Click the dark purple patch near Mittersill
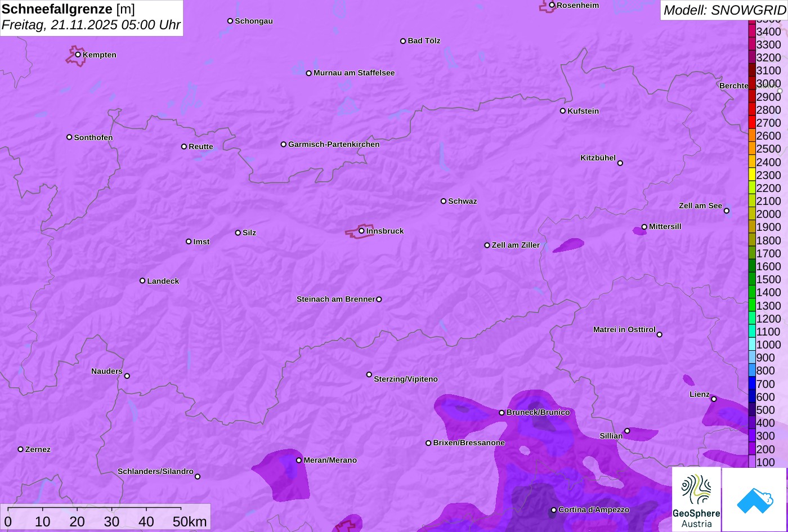 point(639,231)
